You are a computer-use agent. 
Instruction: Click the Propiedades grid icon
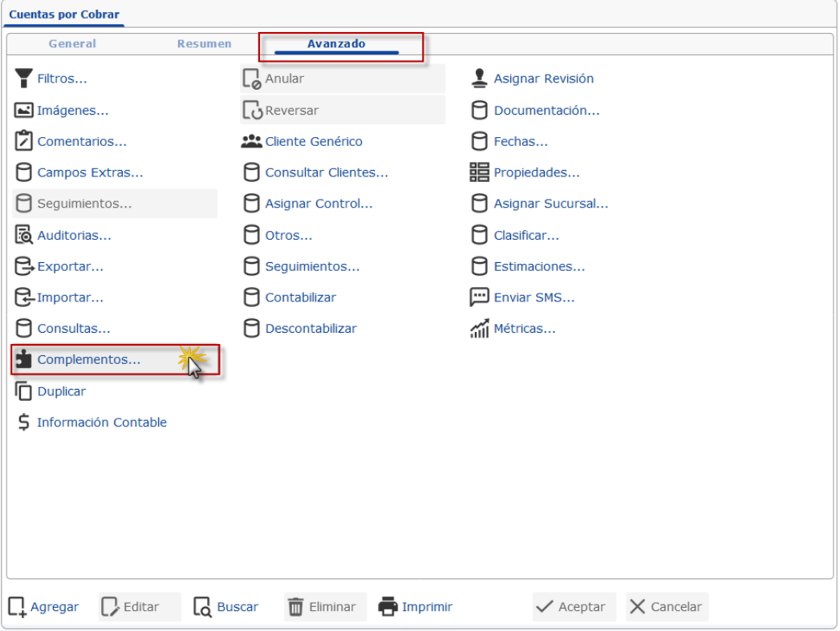480,172
